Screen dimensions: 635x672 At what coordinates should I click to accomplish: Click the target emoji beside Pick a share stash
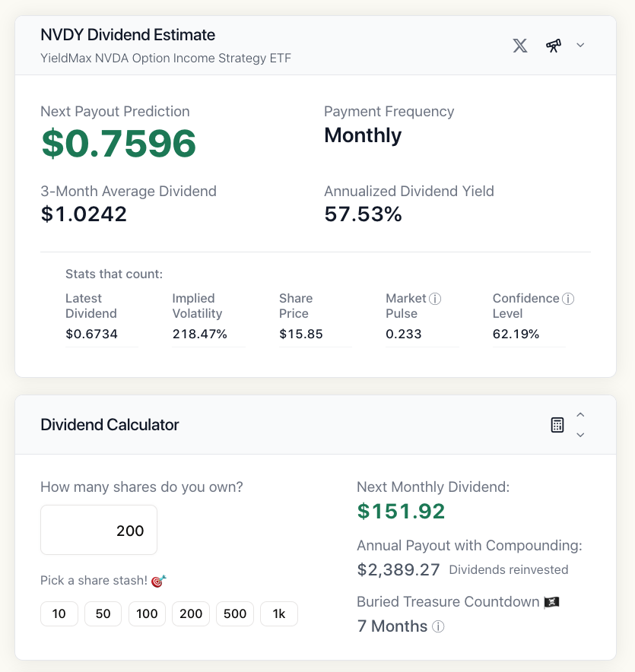point(159,581)
